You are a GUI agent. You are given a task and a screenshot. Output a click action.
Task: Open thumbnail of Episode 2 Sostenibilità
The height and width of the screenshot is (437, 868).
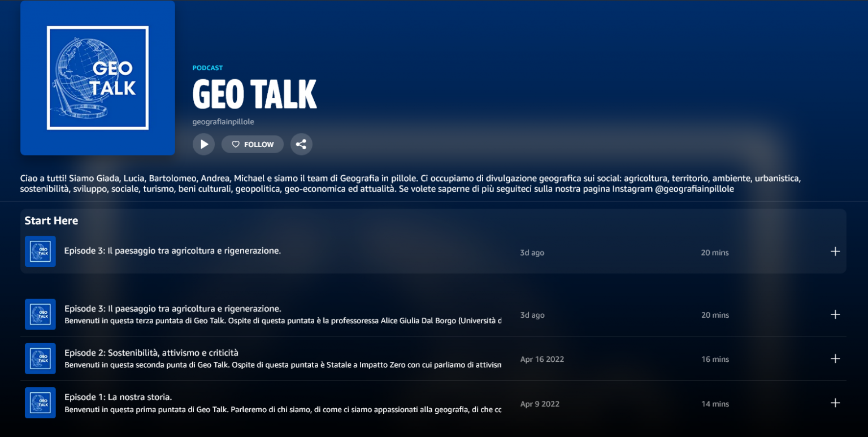click(40, 358)
